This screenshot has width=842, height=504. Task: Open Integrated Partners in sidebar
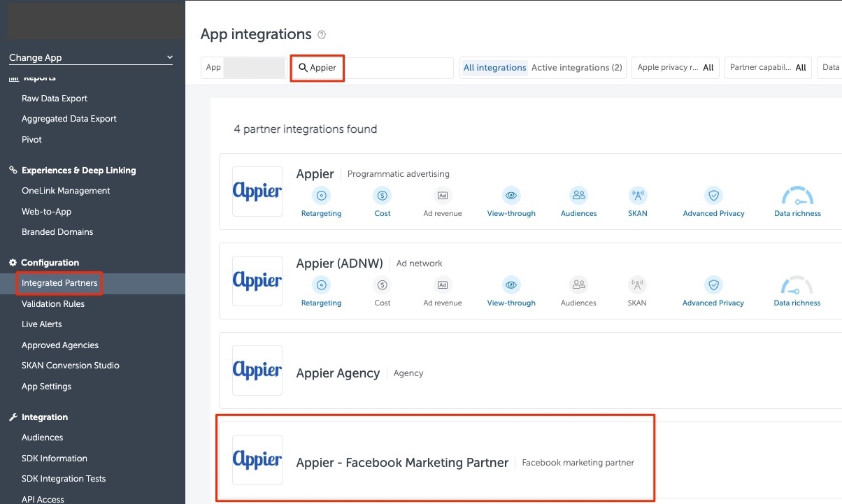click(x=59, y=283)
